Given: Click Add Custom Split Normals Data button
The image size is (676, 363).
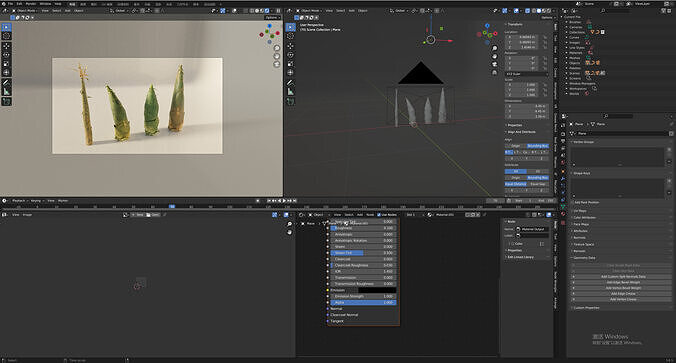Looking at the screenshot, I should point(623,276).
